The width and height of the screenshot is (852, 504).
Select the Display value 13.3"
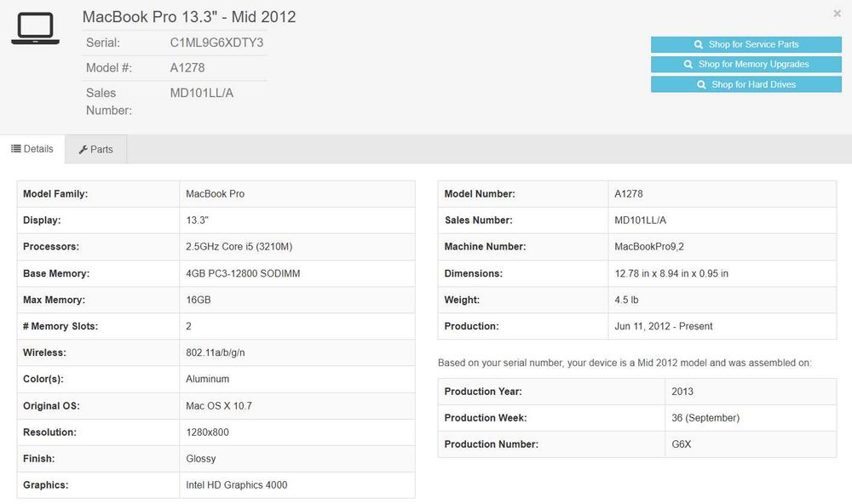click(x=198, y=220)
